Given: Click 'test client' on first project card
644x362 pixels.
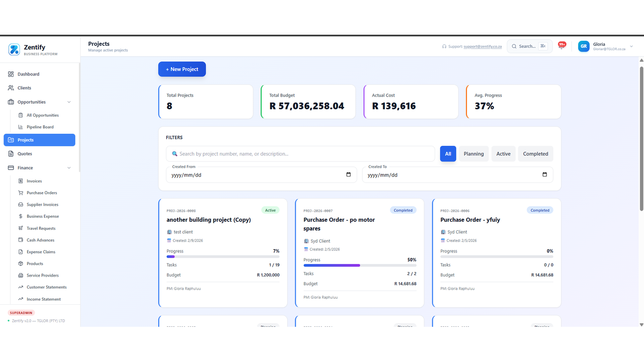Looking at the screenshot, I should [x=183, y=232].
